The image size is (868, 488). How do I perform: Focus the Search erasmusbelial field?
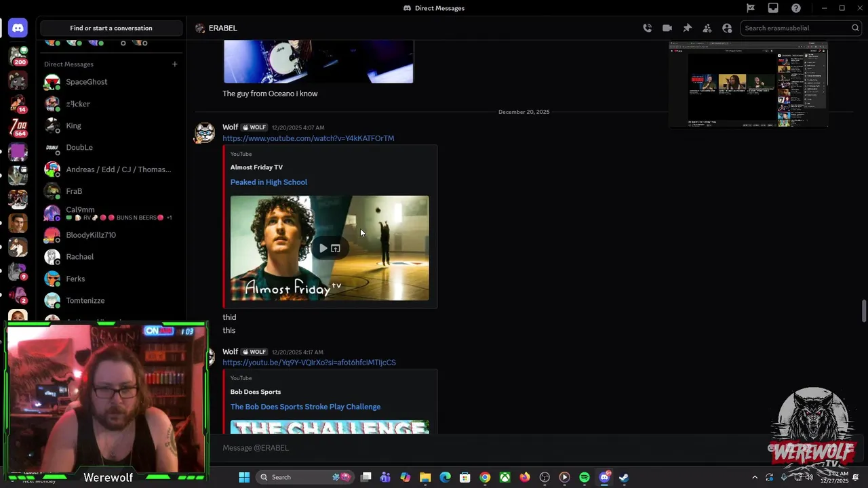[x=800, y=28]
